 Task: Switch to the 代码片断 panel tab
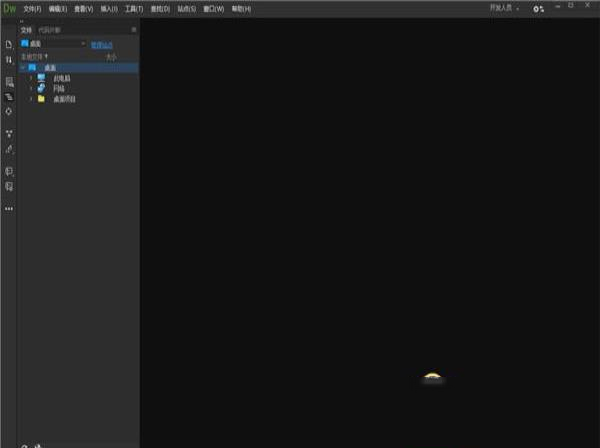pos(49,30)
